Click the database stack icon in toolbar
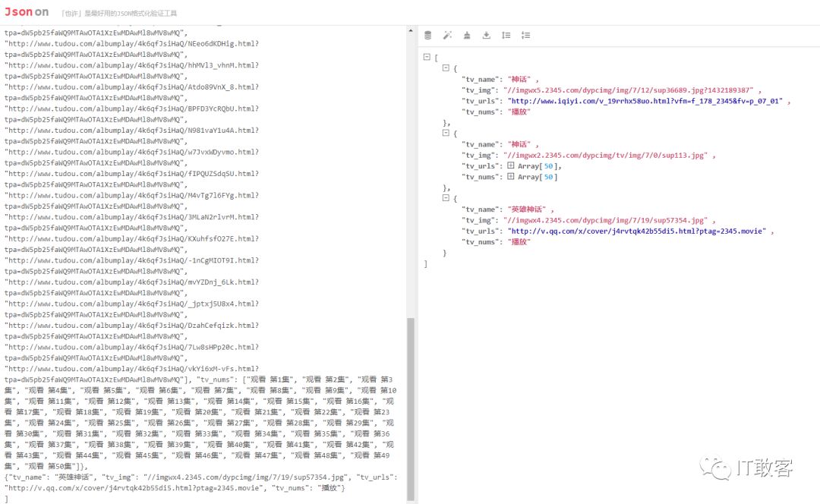The image size is (820, 504). (x=427, y=36)
